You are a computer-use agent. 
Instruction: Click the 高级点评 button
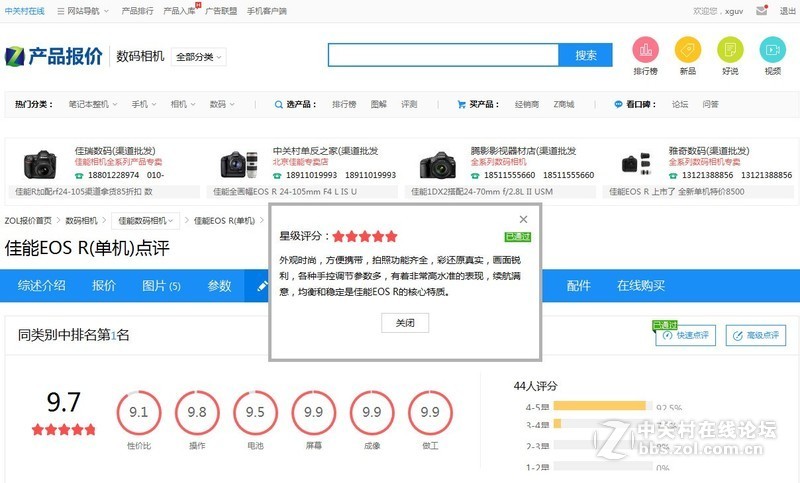756,336
